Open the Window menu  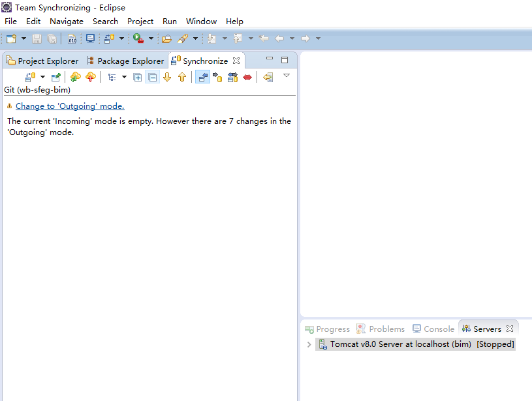(x=202, y=22)
